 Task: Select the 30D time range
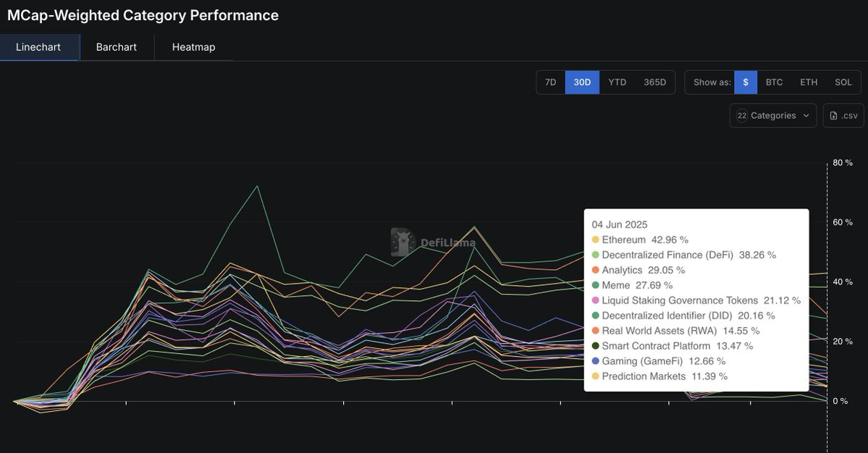(582, 82)
